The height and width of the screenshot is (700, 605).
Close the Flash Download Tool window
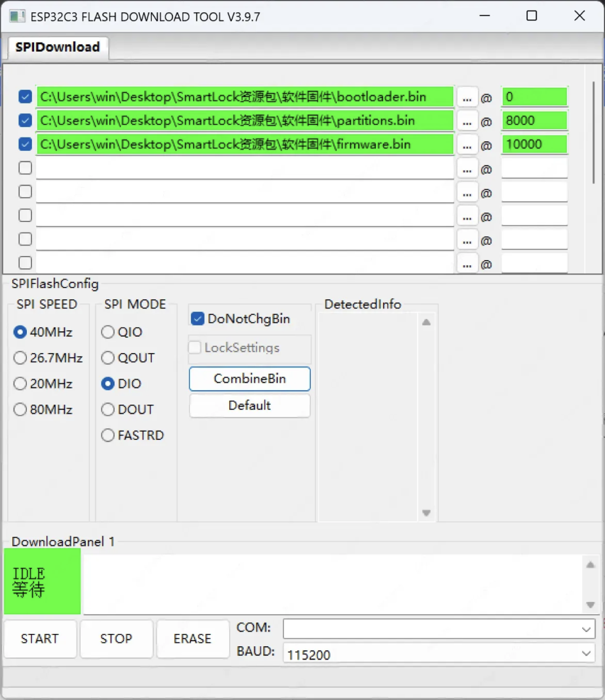(x=580, y=16)
